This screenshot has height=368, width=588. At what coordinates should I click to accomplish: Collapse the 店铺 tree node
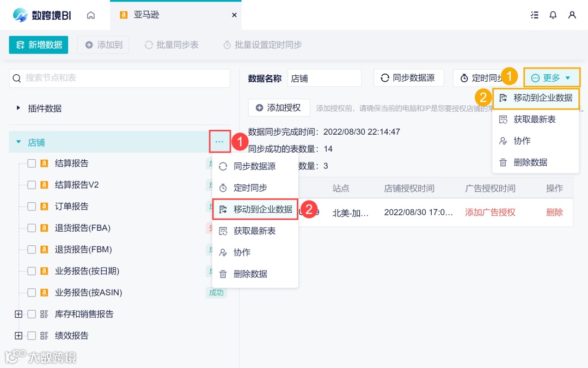18,142
